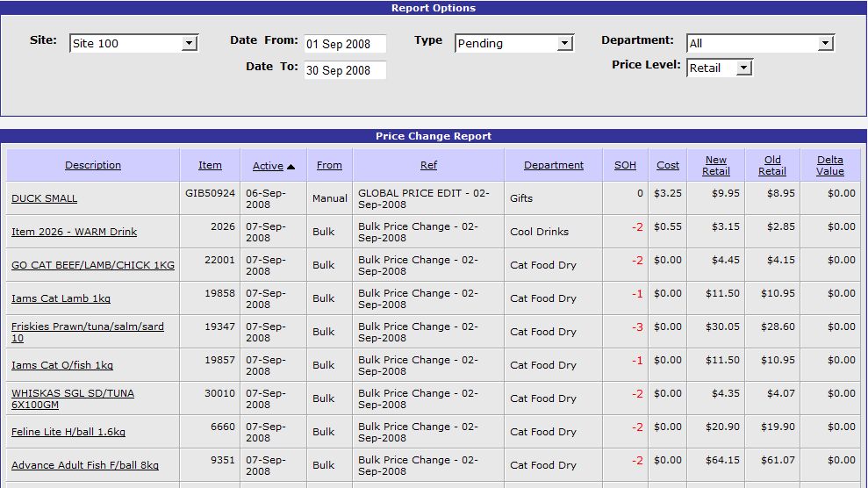Click item code 22001
Screen dimensions: 868x488
click(x=219, y=260)
